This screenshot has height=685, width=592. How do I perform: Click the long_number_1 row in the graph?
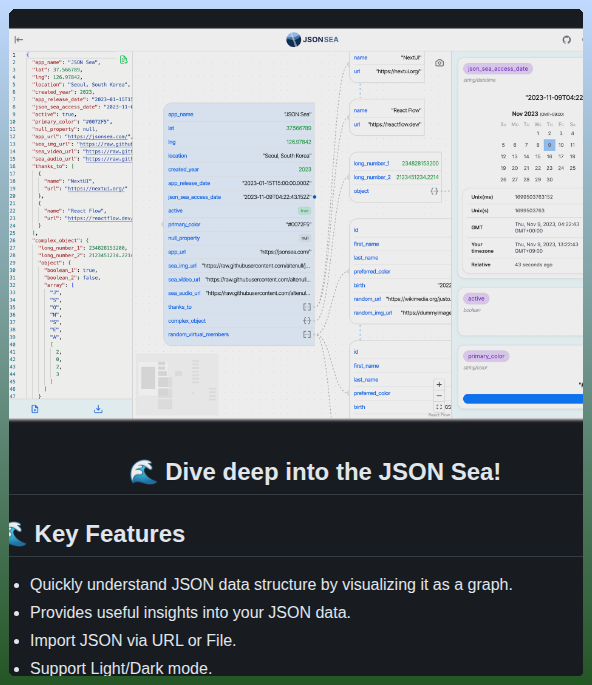(396, 163)
